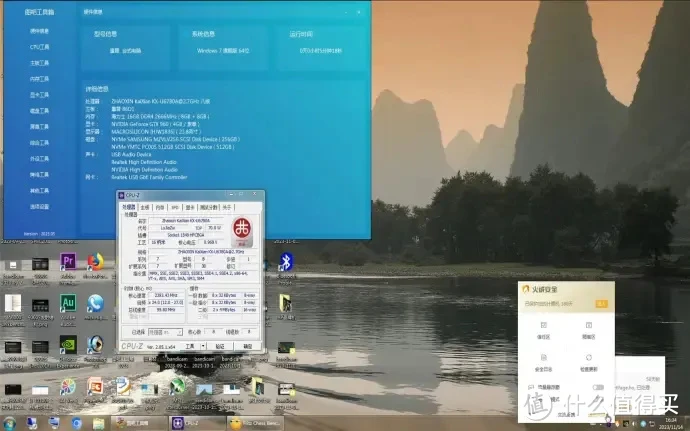This screenshot has width=690, height=431.
Task: Open the folder icon pinned on the taskbar
Action: pos(98,424)
